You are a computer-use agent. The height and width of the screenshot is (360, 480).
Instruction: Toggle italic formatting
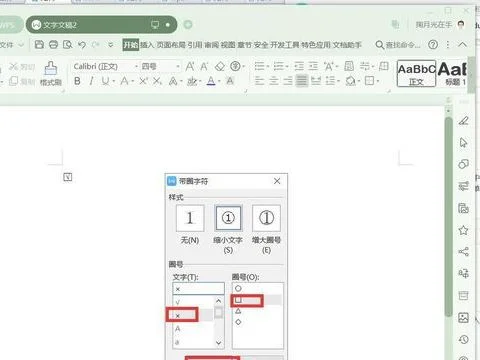point(91,81)
